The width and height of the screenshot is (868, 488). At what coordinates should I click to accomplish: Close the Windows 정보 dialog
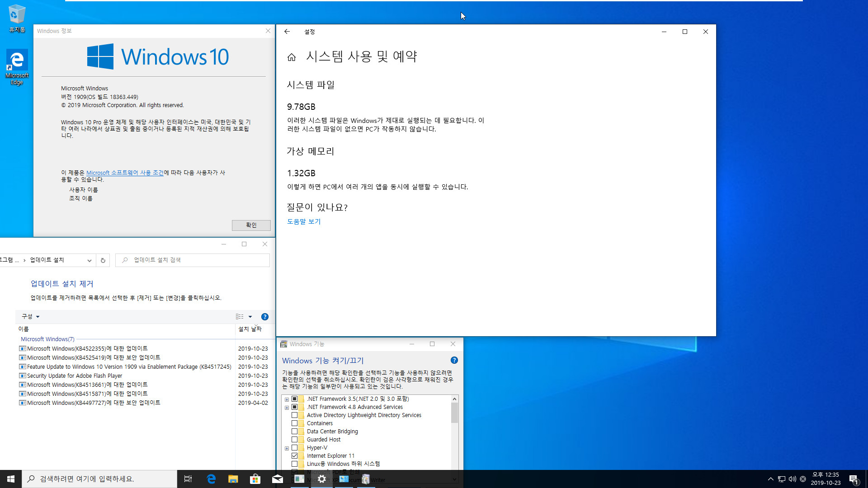268,31
